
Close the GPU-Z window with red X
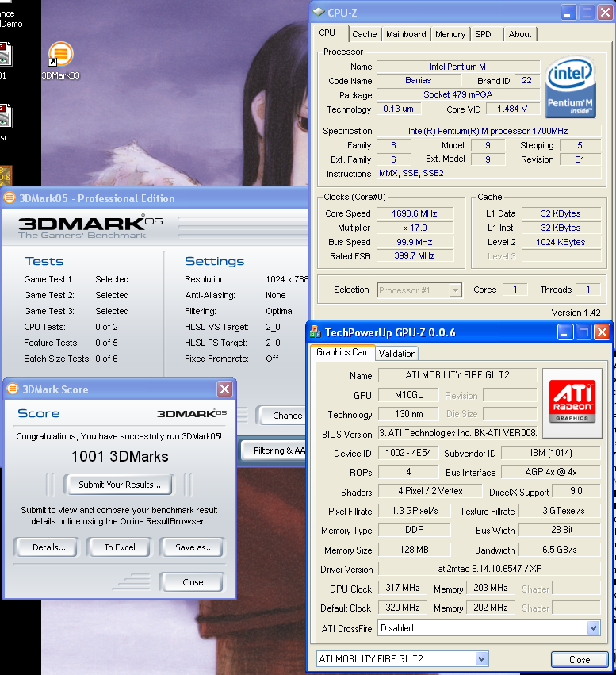602,332
